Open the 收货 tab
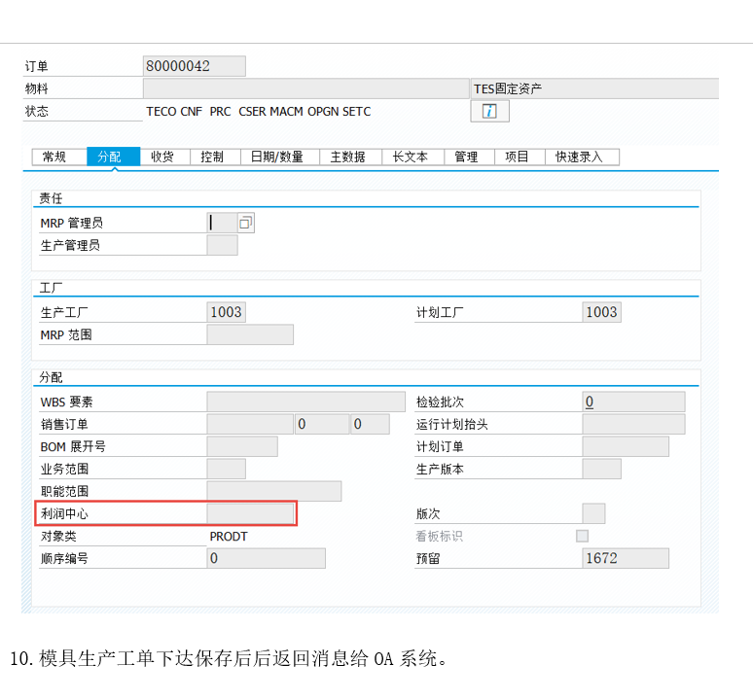 (x=164, y=157)
